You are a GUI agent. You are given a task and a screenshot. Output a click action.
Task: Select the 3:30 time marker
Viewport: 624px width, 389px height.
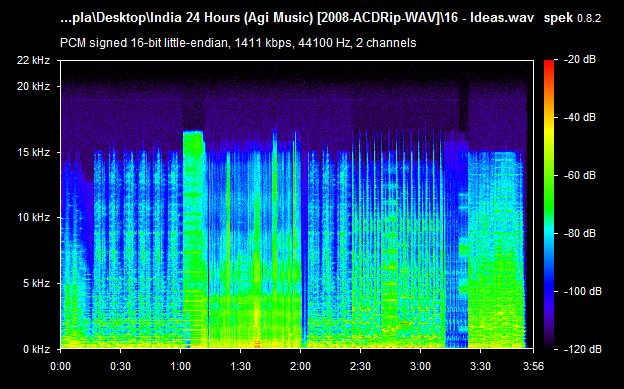click(480, 366)
